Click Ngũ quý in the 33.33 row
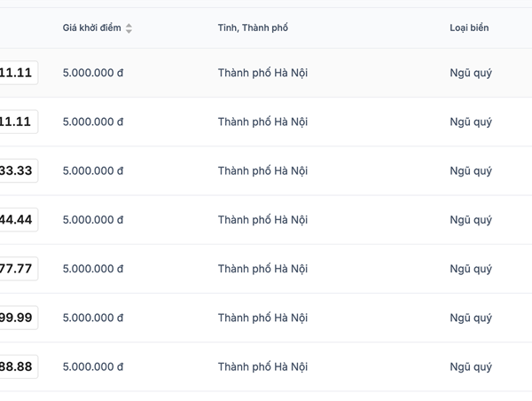The image size is (532, 401). pos(470,171)
